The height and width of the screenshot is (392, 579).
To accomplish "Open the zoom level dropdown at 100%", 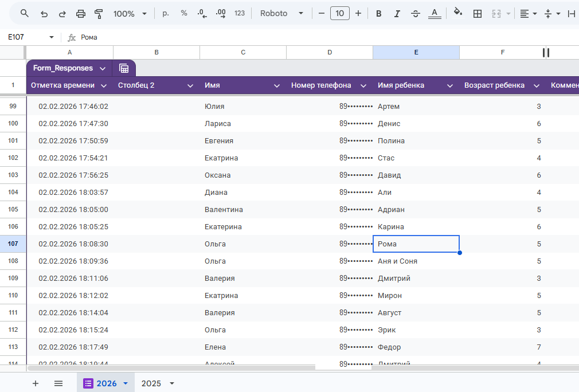I will click(x=129, y=14).
